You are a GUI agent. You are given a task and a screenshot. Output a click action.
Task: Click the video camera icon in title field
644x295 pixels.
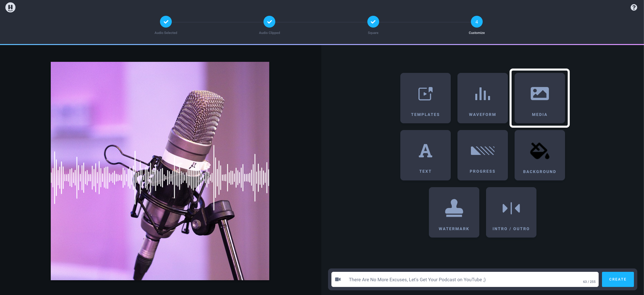pos(338,279)
